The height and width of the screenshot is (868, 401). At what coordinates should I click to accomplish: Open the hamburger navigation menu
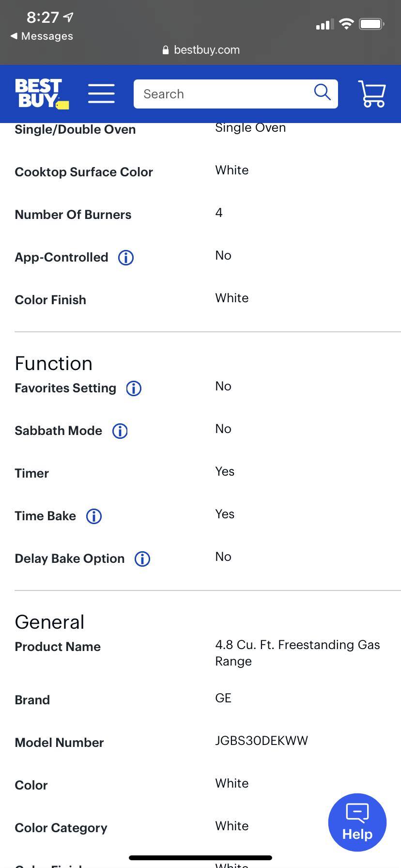101,93
